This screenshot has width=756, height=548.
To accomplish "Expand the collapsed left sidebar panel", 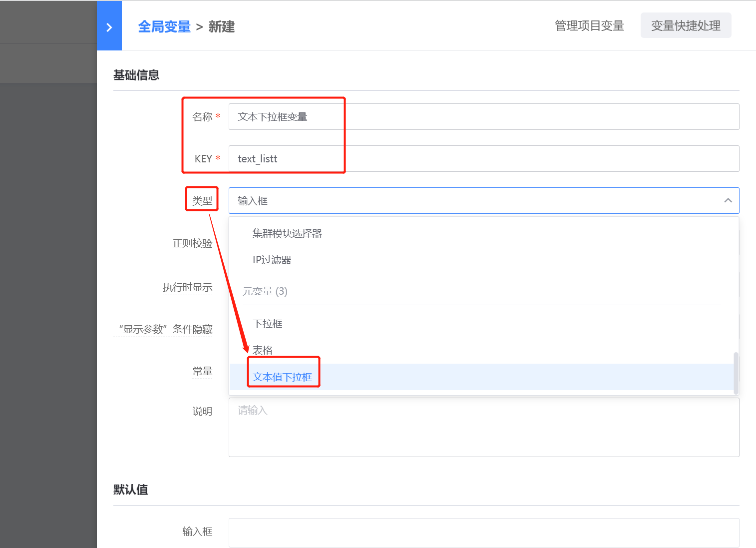I will pos(109,26).
